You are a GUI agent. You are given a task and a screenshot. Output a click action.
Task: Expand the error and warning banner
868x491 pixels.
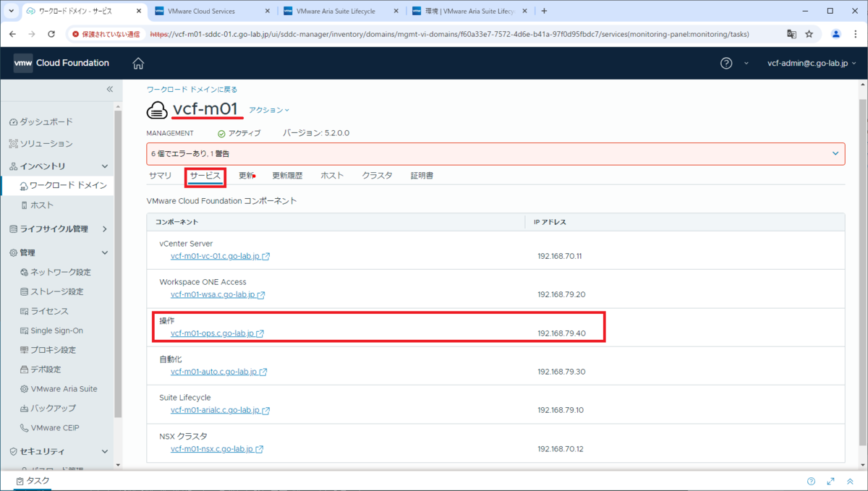[835, 153]
